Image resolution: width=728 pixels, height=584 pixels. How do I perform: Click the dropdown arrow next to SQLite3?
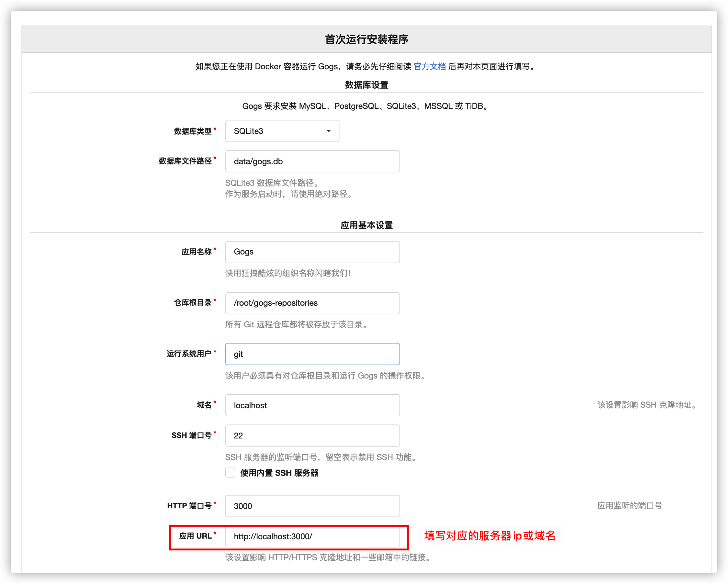coord(328,131)
